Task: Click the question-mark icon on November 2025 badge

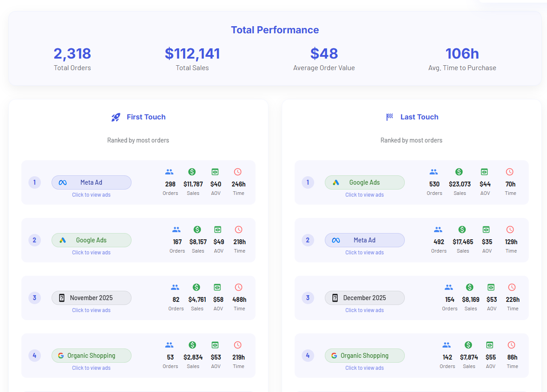Action: 62,298
